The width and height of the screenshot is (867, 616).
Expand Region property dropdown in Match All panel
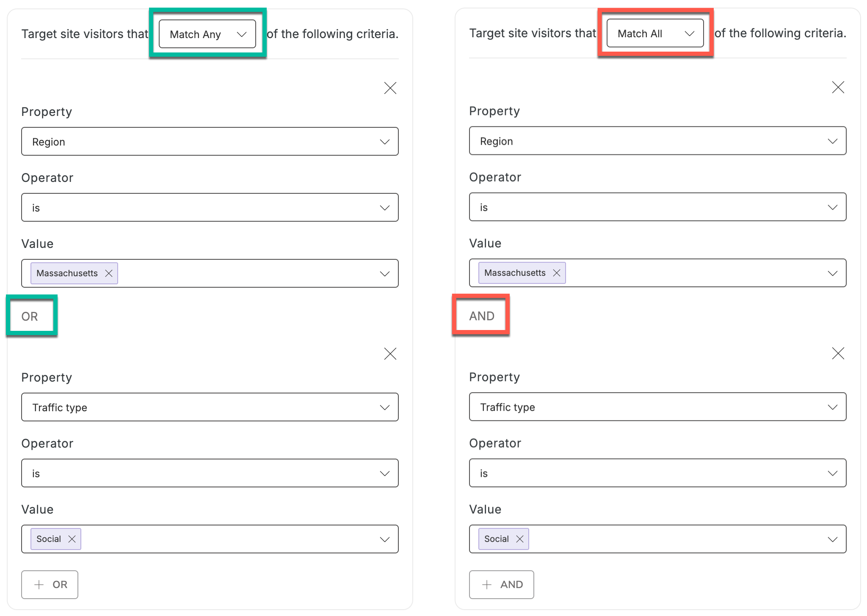point(658,141)
